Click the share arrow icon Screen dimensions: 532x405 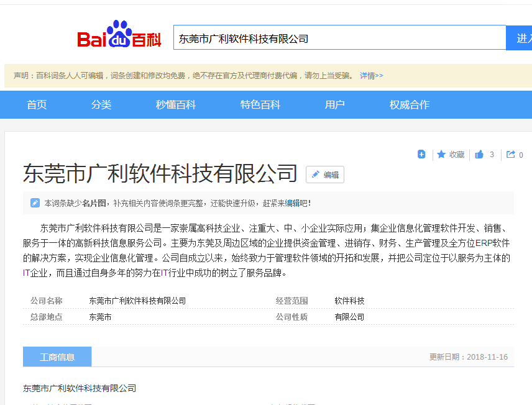[x=511, y=154]
